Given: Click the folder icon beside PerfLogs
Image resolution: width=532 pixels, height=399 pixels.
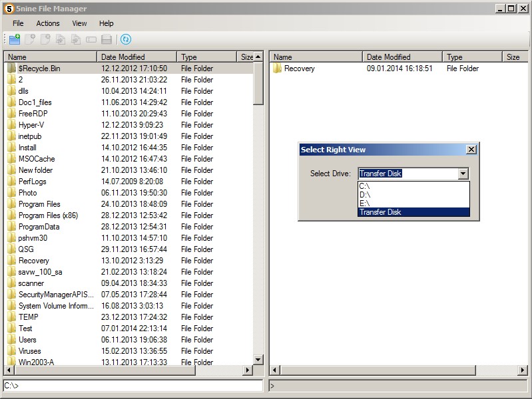Looking at the screenshot, I should coord(11,182).
